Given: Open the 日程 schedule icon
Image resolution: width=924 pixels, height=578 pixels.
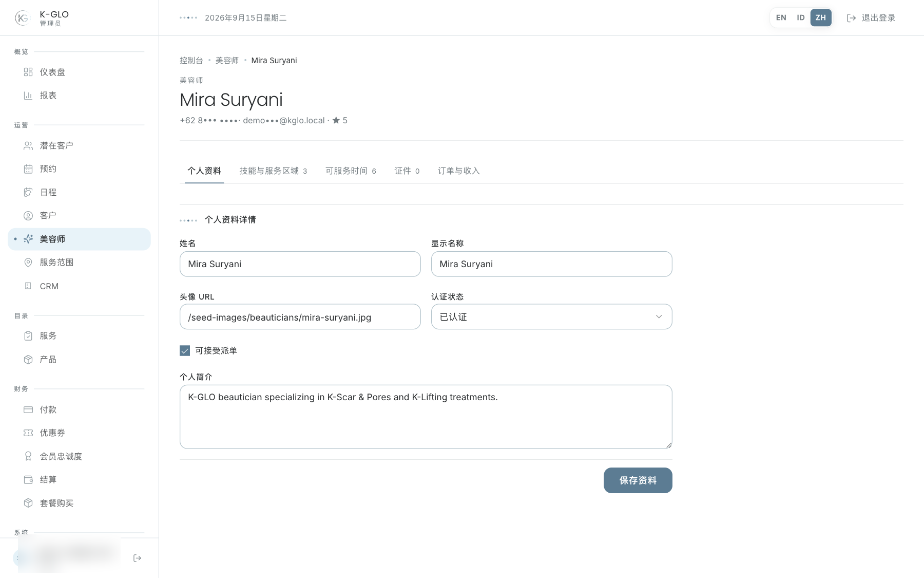Looking at the screenshot, I should tap(28, 192).
